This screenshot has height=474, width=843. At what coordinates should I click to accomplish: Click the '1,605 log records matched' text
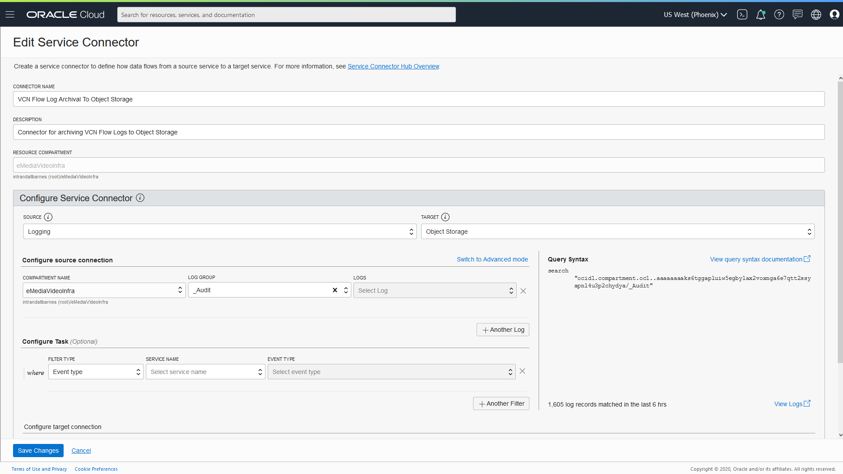607,405
